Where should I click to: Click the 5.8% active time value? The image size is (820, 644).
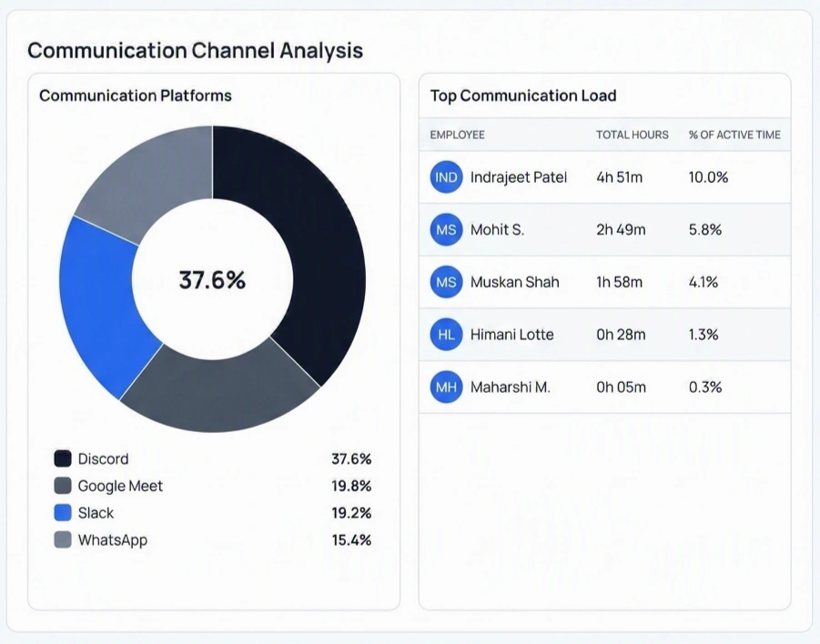tap(705, 229)
